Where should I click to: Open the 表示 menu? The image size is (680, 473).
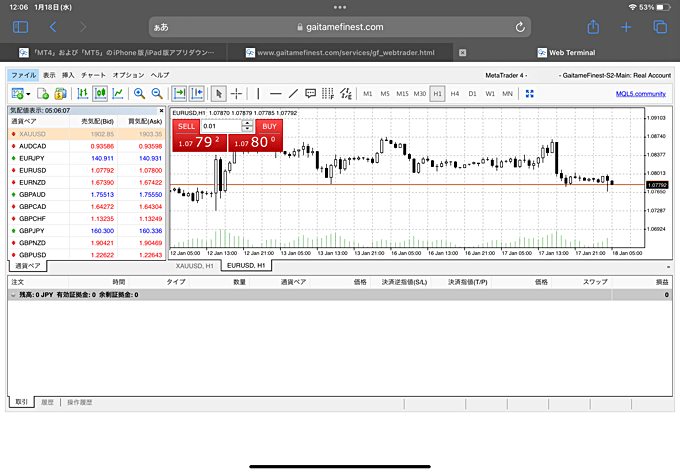pos(49,75)
